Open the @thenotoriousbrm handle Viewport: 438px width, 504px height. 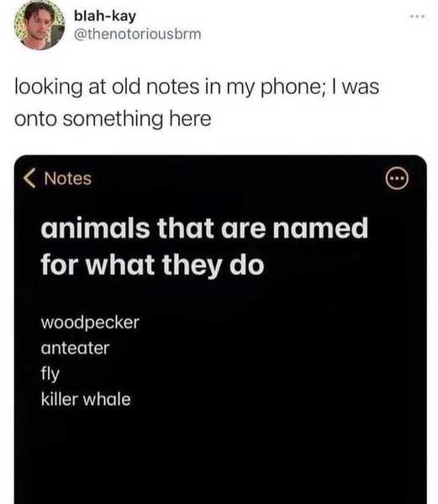coord(138,34)
